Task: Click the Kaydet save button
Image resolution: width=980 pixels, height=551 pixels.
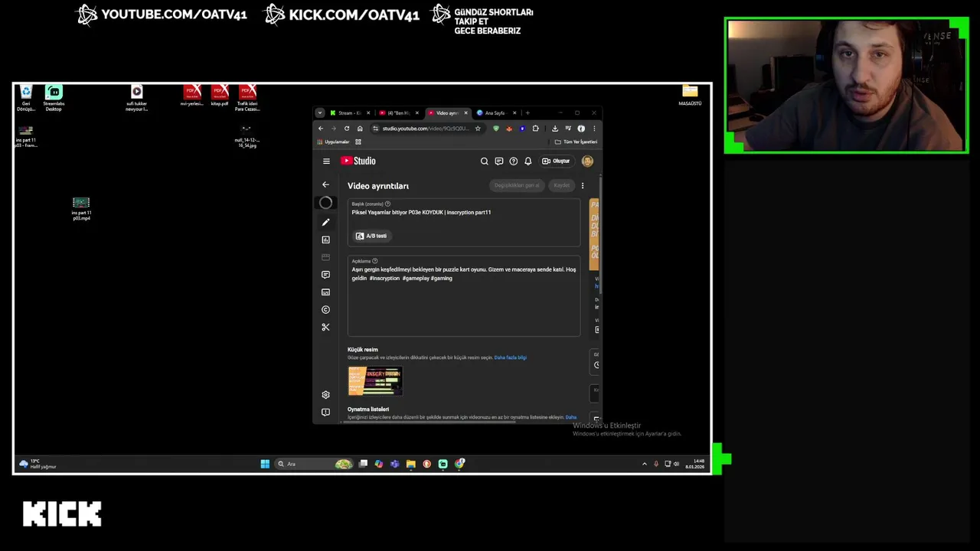Action: pyautogui.click(x=562, y=185)
